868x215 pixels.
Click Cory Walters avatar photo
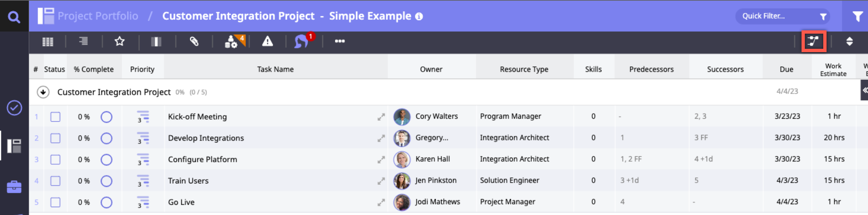tap(402, 117)
